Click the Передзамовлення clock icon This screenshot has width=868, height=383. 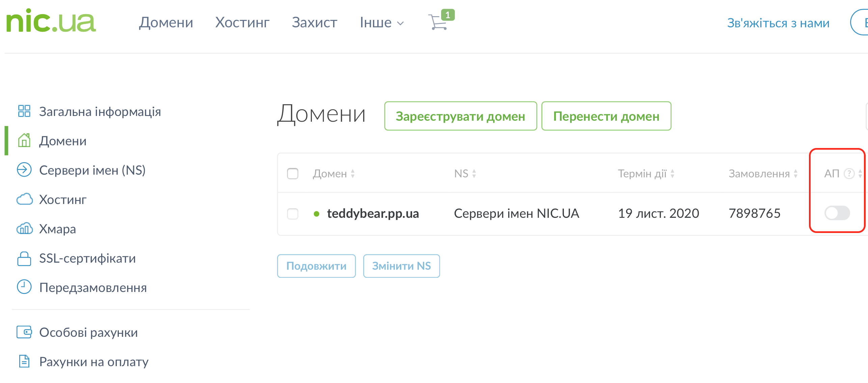click(24, 287)
